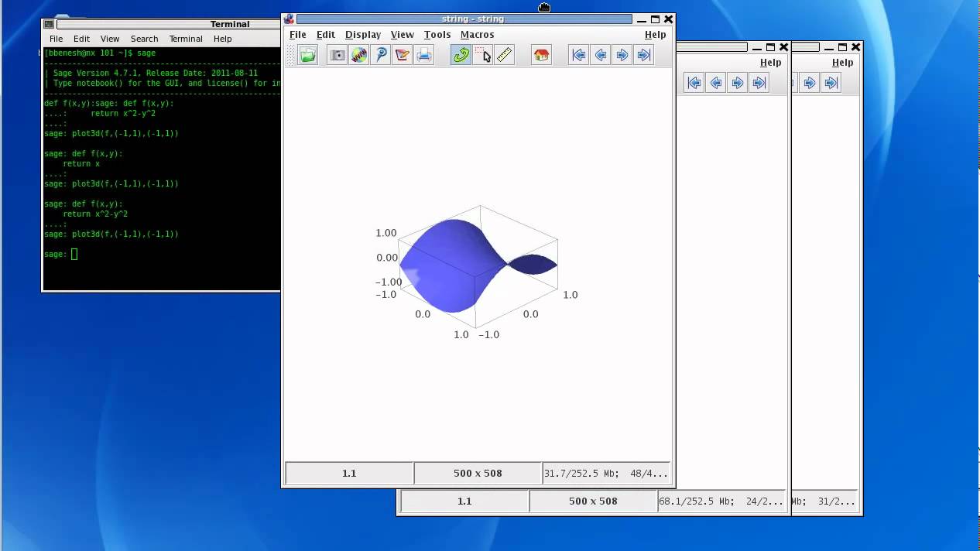Open Help menu in Terminal window
This screenshot has height=551, width=980.
223,39
